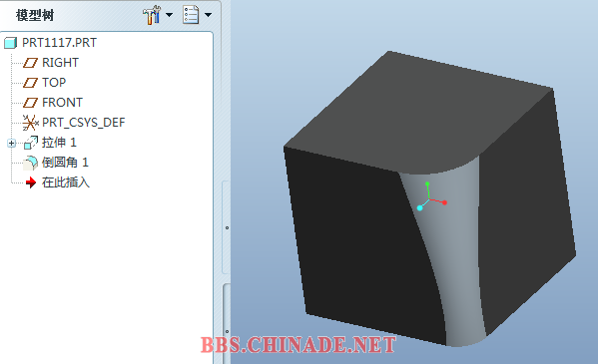Click coordinate system origin on model

pos(430,198)
